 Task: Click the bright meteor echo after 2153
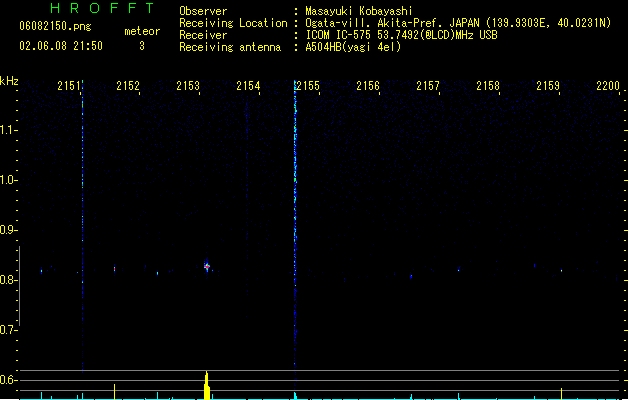(207, 266)
